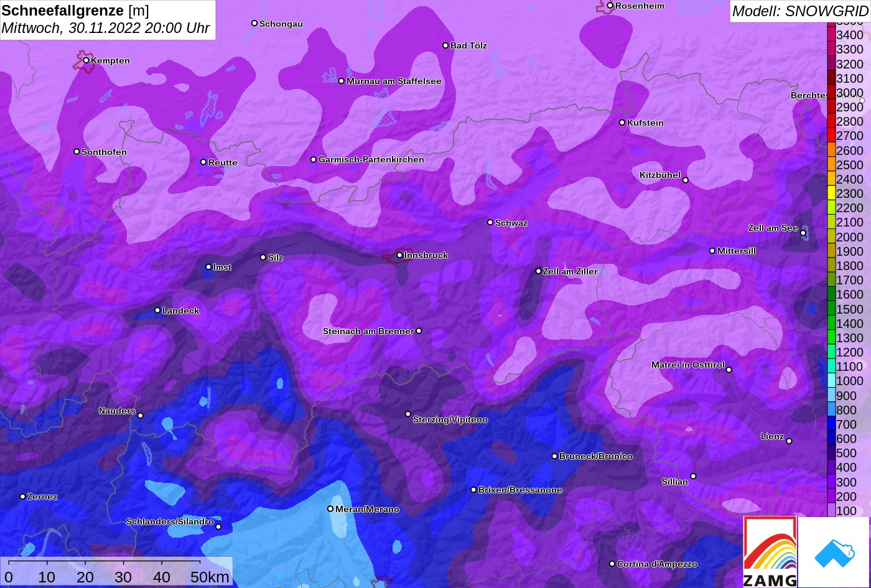
Task: Click the 2000 m legend color swatch
Action: pos(831,237)
